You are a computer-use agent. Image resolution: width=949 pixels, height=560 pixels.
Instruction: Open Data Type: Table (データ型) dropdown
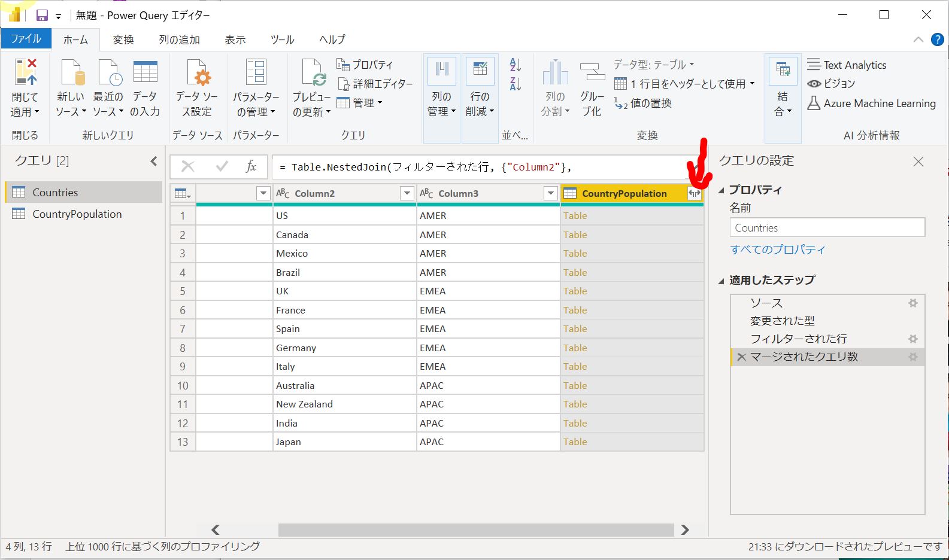653,65
